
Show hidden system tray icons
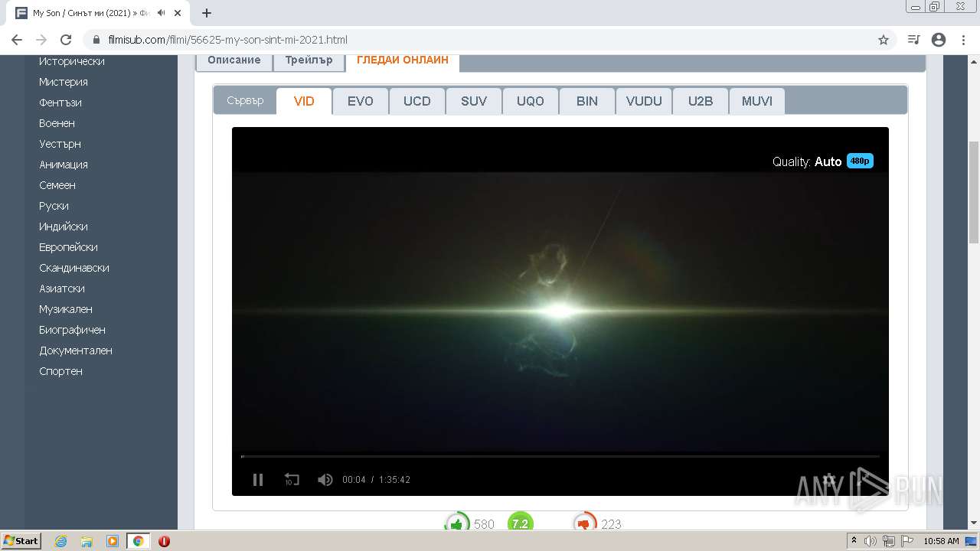(853, 541)
